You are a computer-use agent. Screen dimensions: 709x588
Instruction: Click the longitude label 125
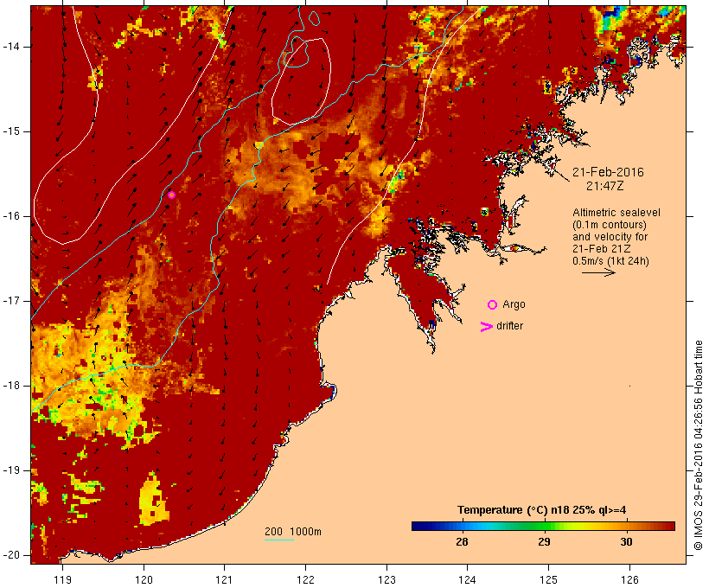[548, 580]
